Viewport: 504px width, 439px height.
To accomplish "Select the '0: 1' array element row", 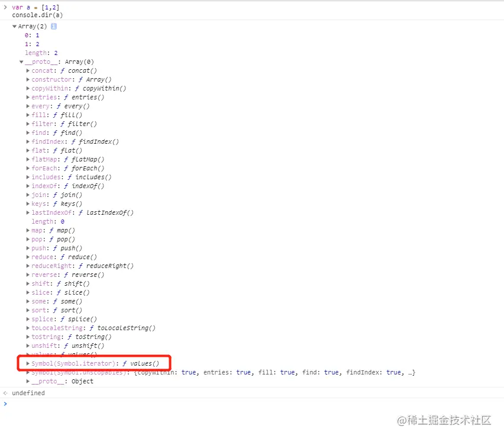I will [32, 35].
